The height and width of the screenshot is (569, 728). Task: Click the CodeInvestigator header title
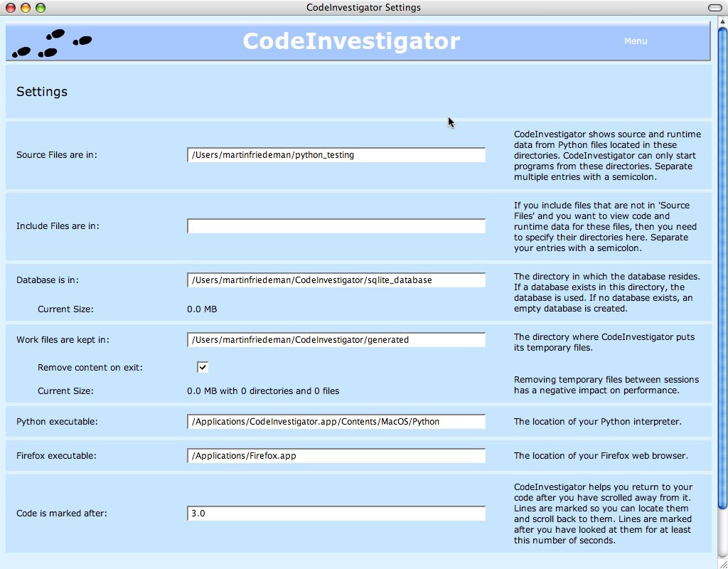351,41
